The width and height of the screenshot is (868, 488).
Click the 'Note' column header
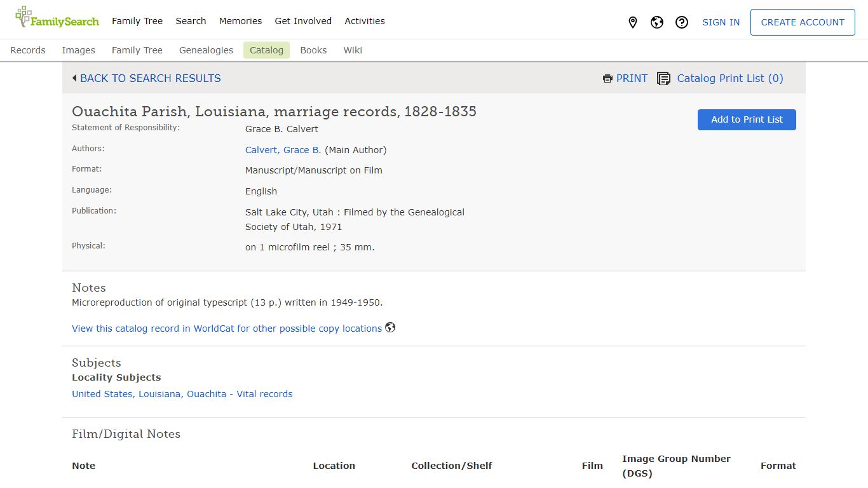pos(83,466)
